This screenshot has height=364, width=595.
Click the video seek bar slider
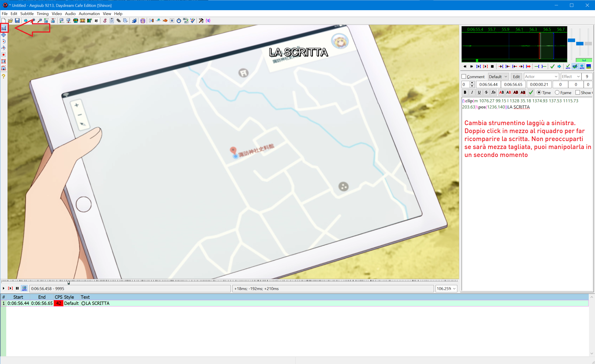(69, 282)
